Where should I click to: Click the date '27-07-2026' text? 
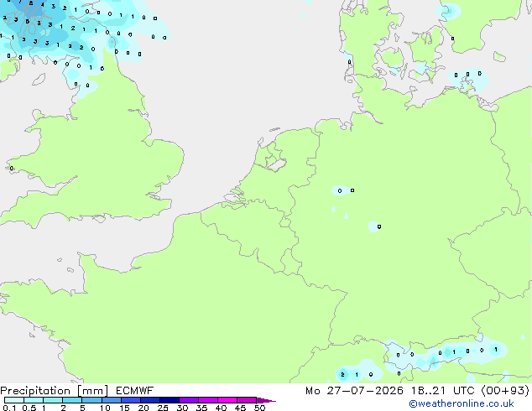tap(365, 391)
